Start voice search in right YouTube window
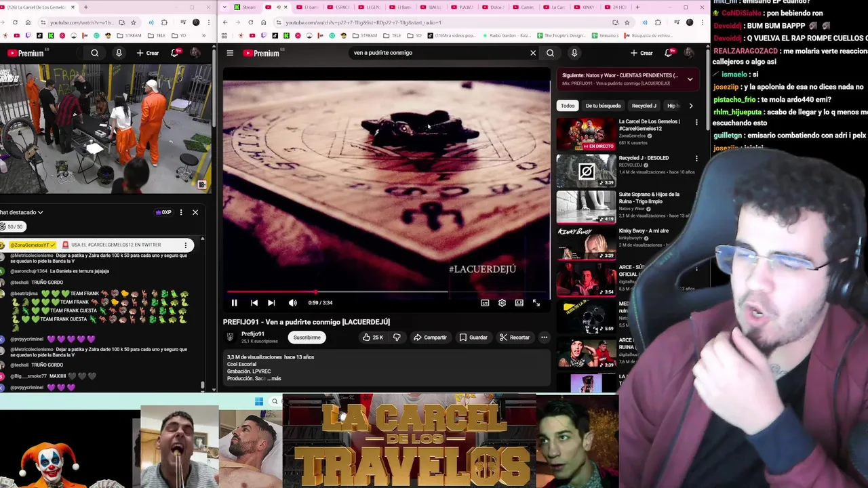Viewport: 868px width, 488px height. click(574, 53)
